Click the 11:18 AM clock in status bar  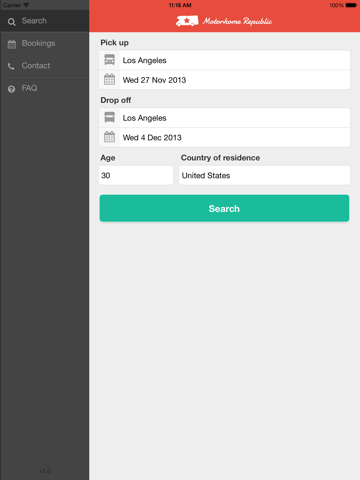(x=180, y=5)
